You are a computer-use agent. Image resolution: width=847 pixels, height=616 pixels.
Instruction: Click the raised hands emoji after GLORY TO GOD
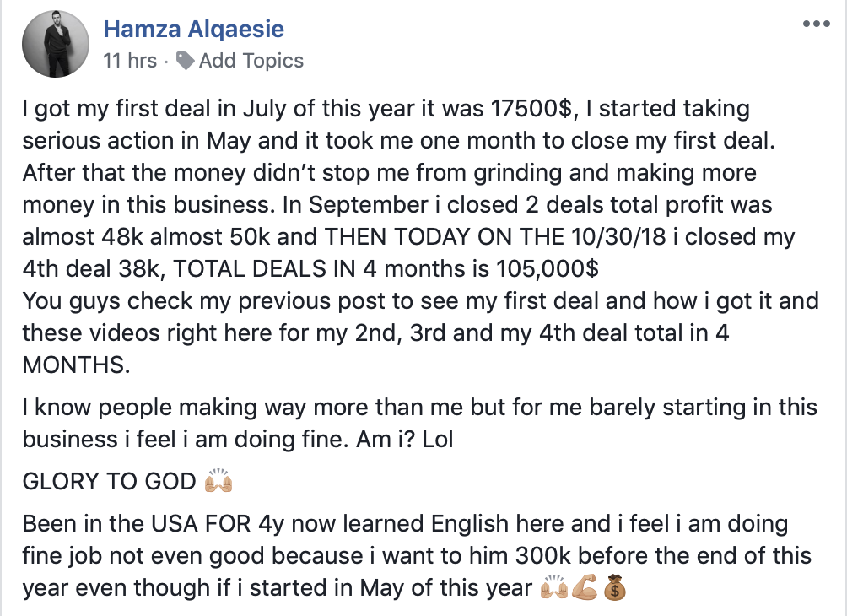(218, 484)
